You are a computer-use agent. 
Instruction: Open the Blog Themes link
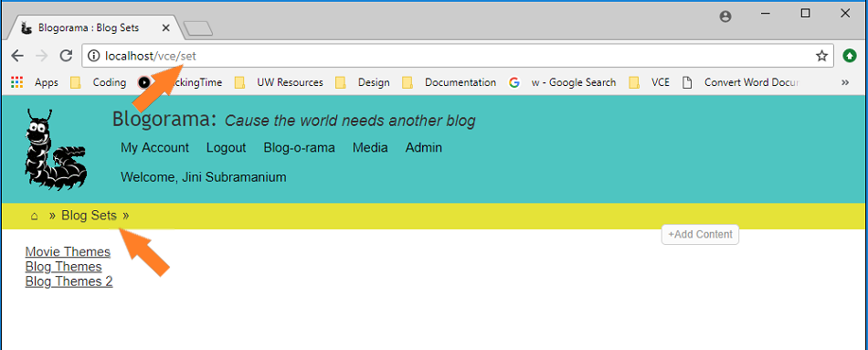click(x=64, y=267)
